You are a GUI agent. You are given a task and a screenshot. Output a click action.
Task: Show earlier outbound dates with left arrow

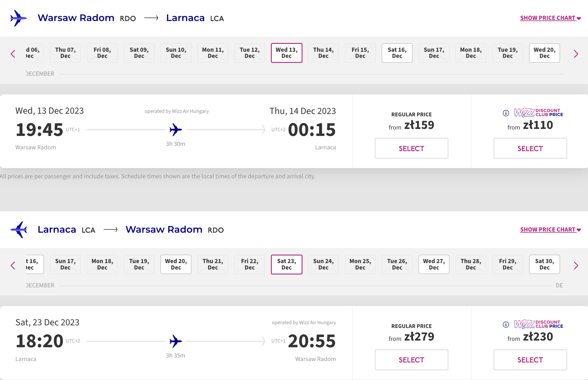[x=13, y=54]
